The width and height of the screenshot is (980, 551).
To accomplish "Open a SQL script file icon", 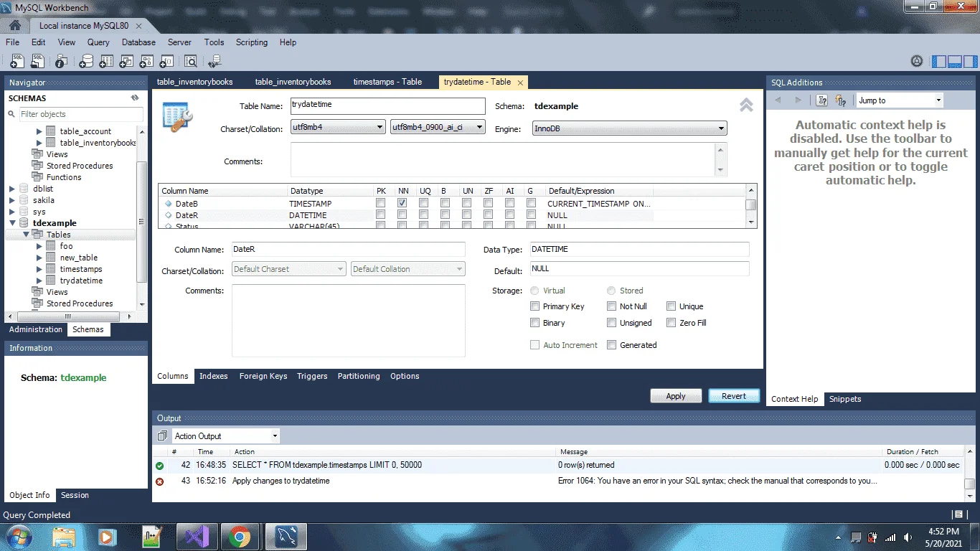I will click(x=38, y=62).
